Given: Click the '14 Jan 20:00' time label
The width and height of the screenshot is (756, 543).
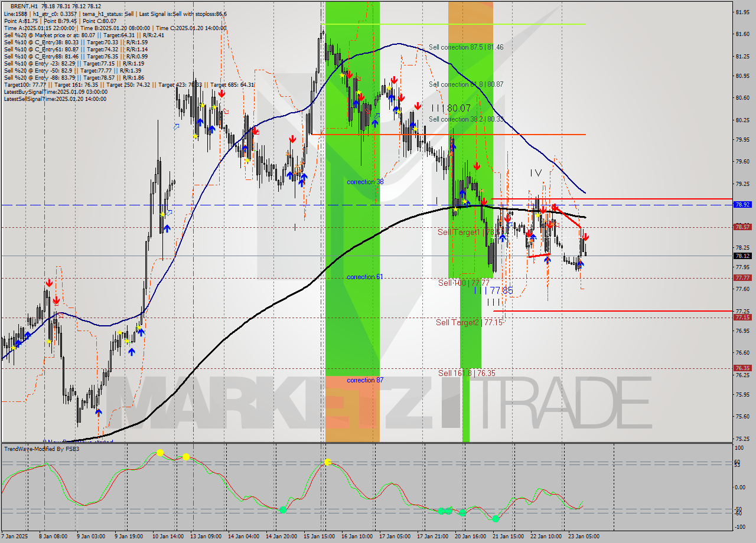Looking at the screenshot, I should pyautogui.click(x=282, y=537).
